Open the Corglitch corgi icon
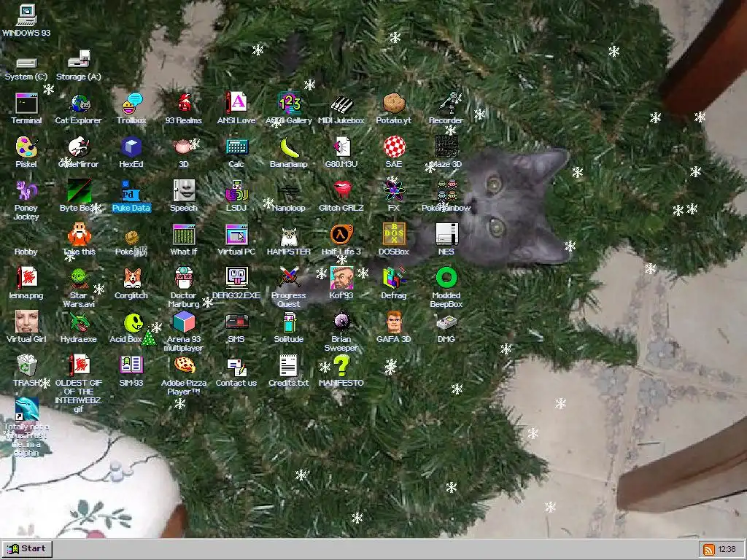747x560 pixels. tap(131, 278)
